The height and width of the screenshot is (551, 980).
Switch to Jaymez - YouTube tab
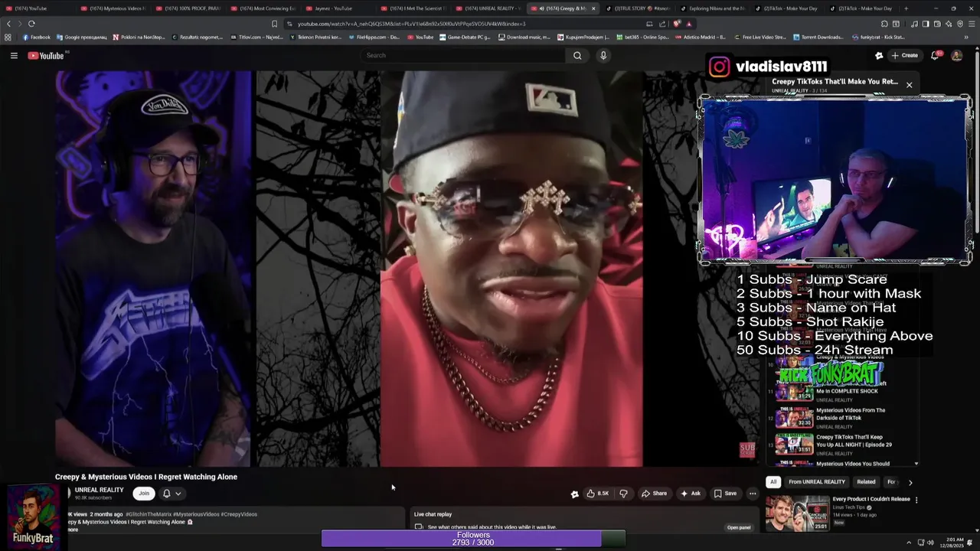[x=333, y=8]
